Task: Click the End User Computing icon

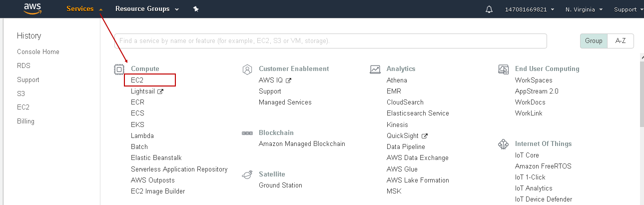Action: [x=504, y=69]
